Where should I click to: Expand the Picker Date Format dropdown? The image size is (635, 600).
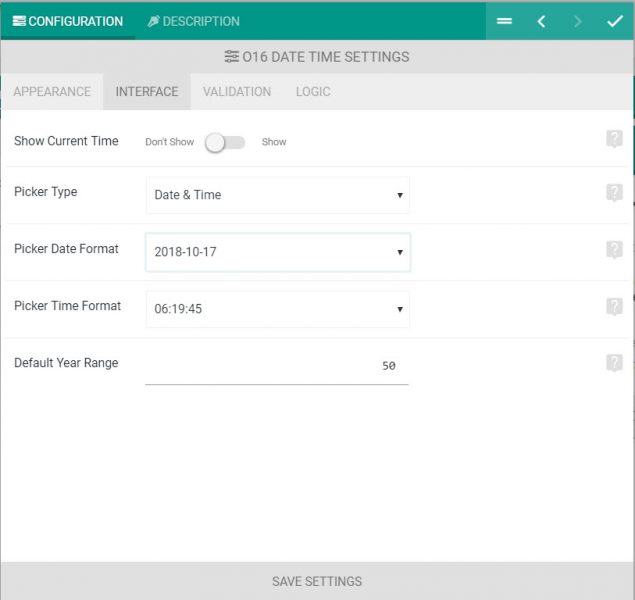coord(278,252)
